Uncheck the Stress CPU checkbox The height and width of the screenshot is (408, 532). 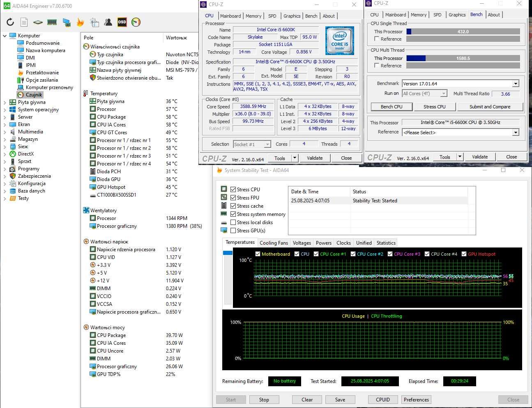point(233,189)
